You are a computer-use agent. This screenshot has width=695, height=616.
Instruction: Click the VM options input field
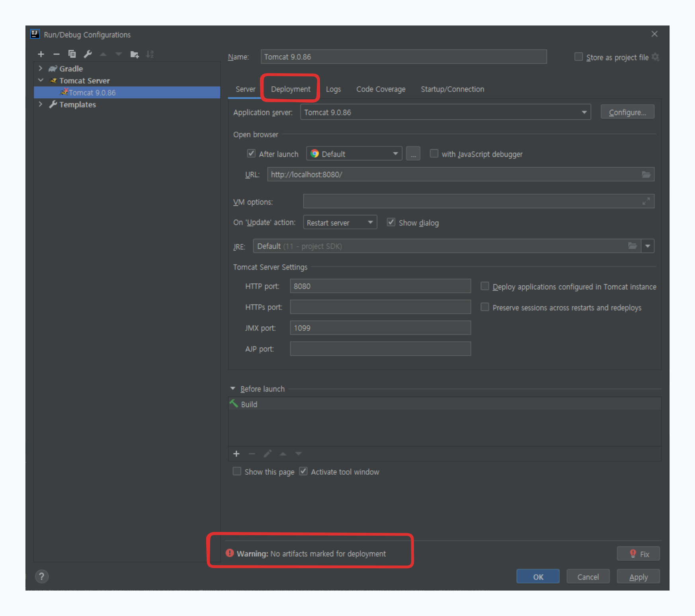[x=478, y=201]
